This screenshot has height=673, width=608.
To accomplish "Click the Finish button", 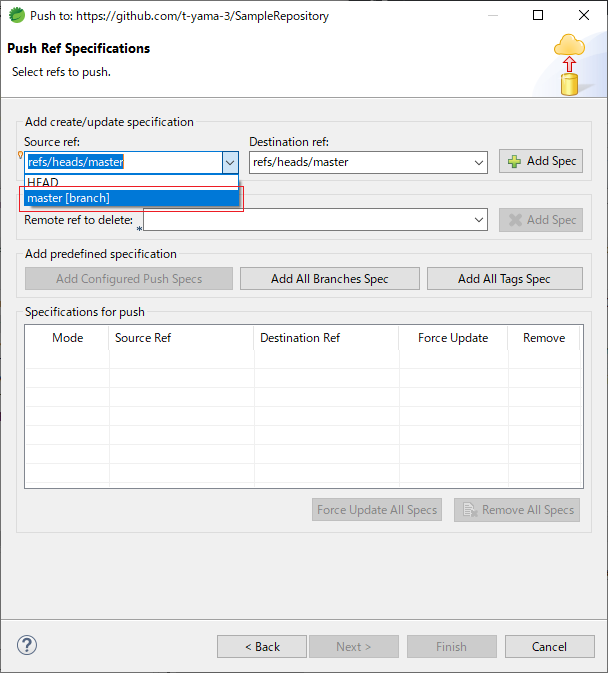I will point(452,646).
